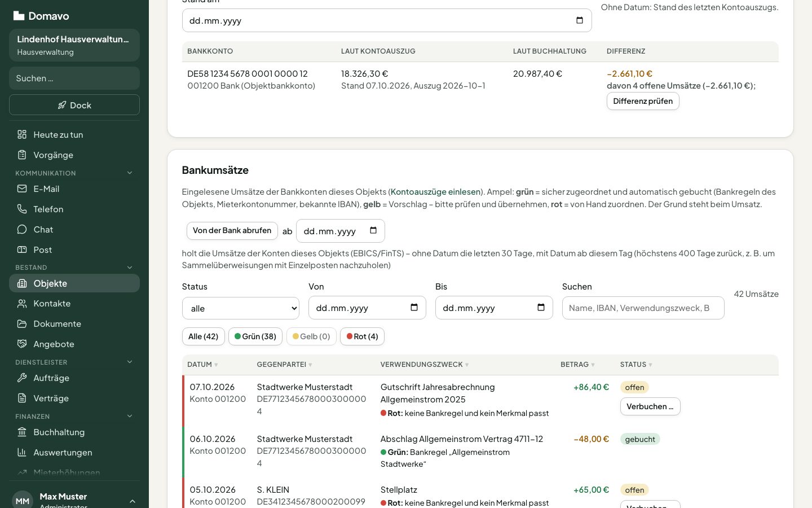Viewport: 812px width, 508px height.
Task: Open Angebote handshake icon
Action: [22, 344]
